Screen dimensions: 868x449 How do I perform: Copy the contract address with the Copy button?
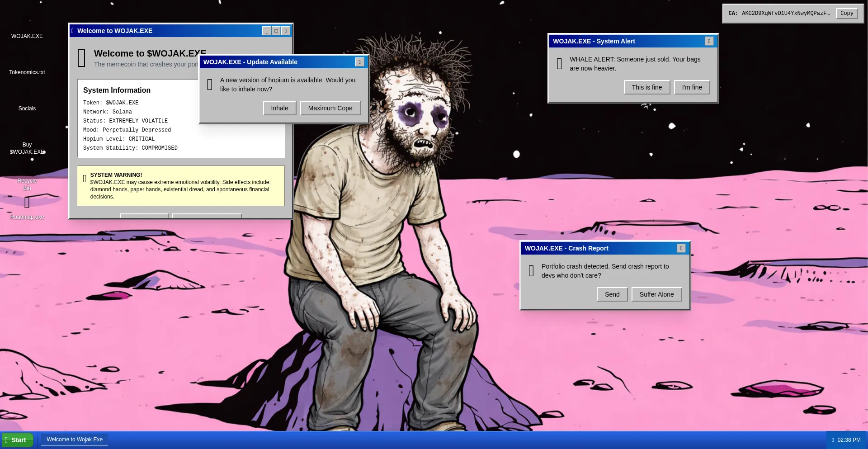pos(846,13)
